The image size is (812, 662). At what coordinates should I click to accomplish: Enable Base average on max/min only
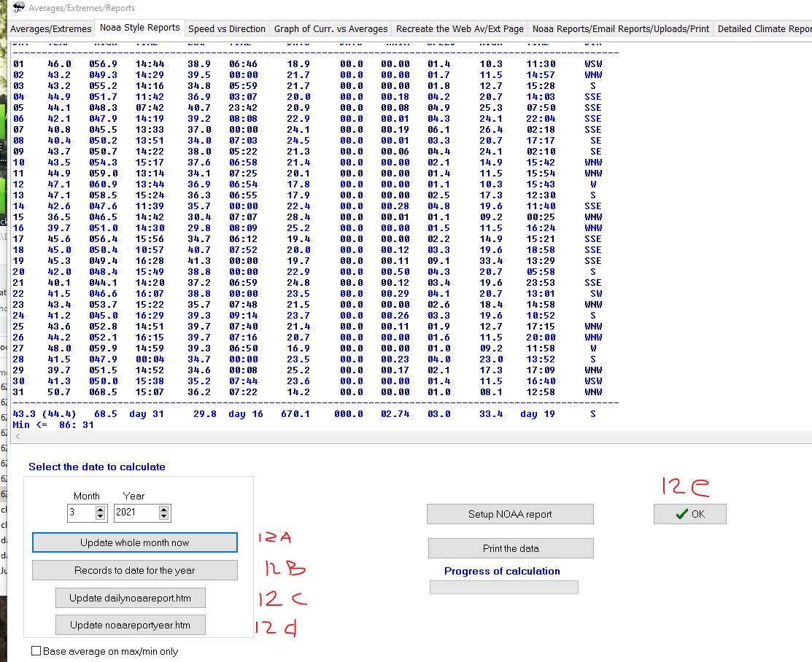click(x=36, y=650)
